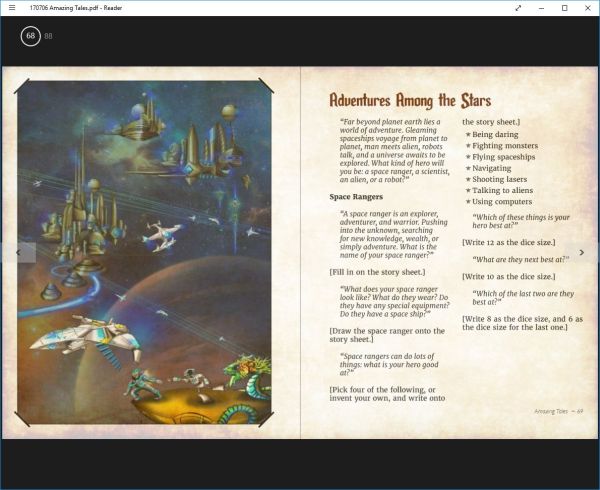The image size is (600, 490).
Task: Go to the next page with right arrow
Action: pyautogui.click(x=582, y=252)
